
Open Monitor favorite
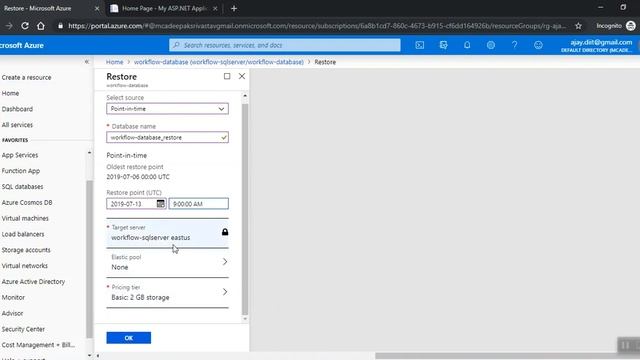[13, 298]
